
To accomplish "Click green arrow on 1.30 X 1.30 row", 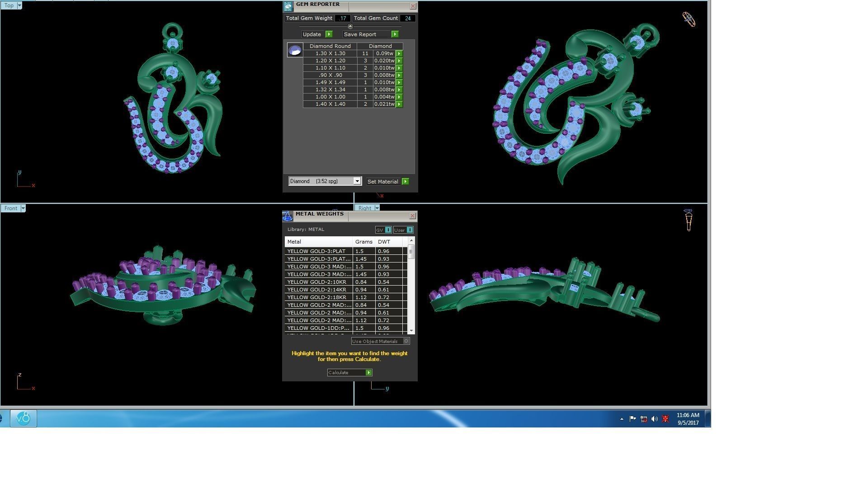I will point(399,53).
